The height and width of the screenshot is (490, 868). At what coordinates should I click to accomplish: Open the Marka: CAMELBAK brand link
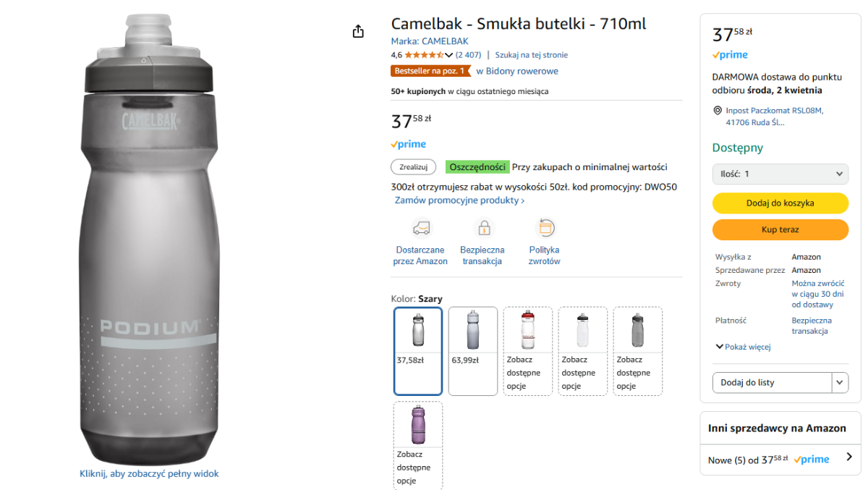tap(430, 41)
